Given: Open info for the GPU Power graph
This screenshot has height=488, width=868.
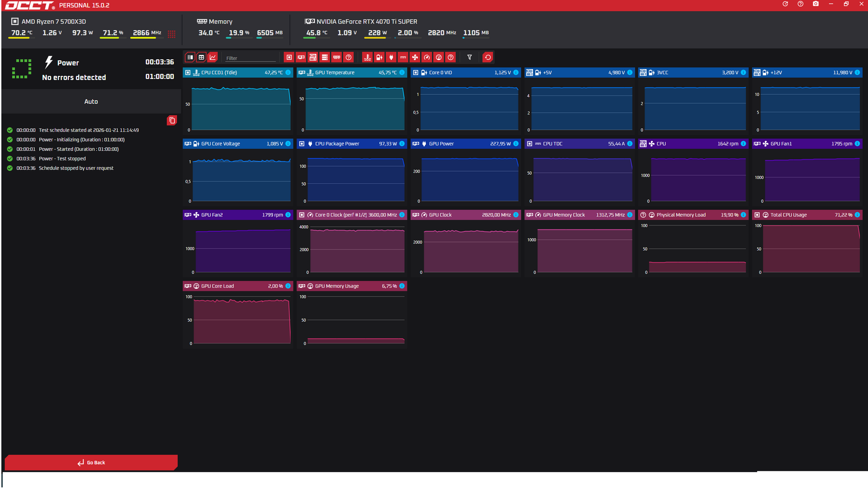Looking at the screenshot, I should tap(516, 144).
